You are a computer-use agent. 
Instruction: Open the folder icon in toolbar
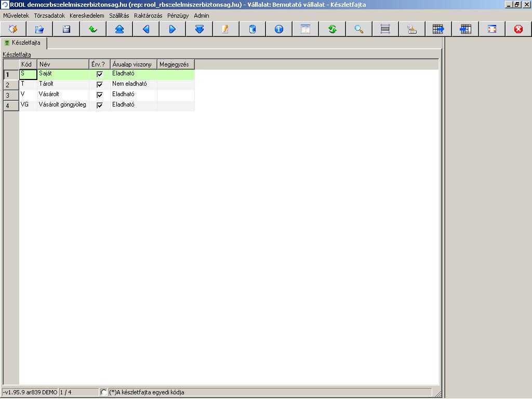click(x=39, y=29)
